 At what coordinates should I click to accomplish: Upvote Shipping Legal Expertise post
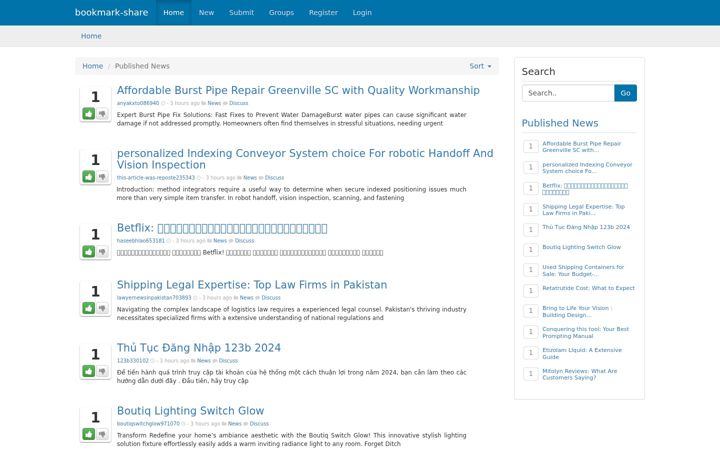(89, 308)
